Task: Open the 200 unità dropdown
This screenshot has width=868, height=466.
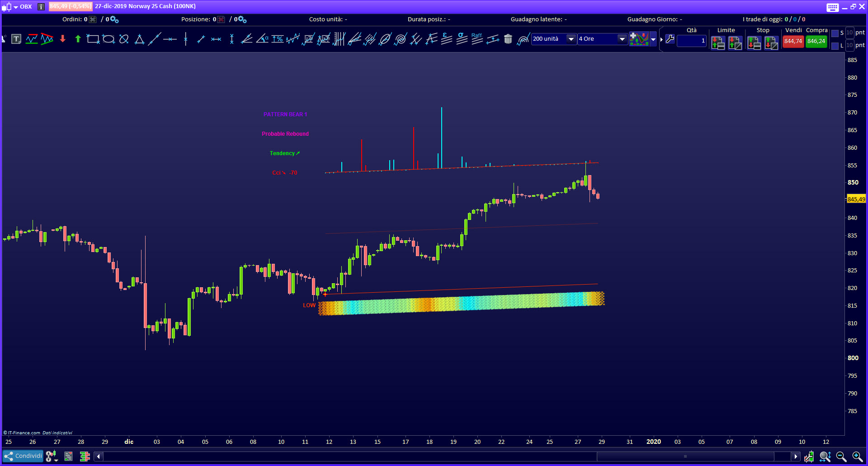Action: (x=571, y=39)
